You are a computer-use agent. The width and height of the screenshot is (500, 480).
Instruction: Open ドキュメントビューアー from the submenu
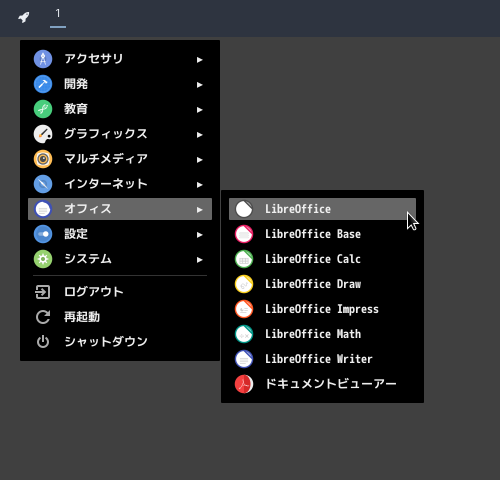(x=322, y=384)
